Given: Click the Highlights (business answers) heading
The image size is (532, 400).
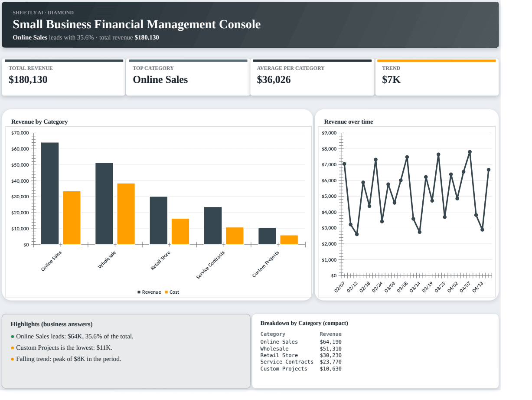Looking at the screenshot, I should [51, 324].
